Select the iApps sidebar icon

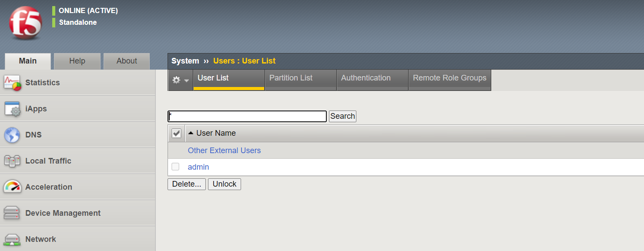click(12, 108)
